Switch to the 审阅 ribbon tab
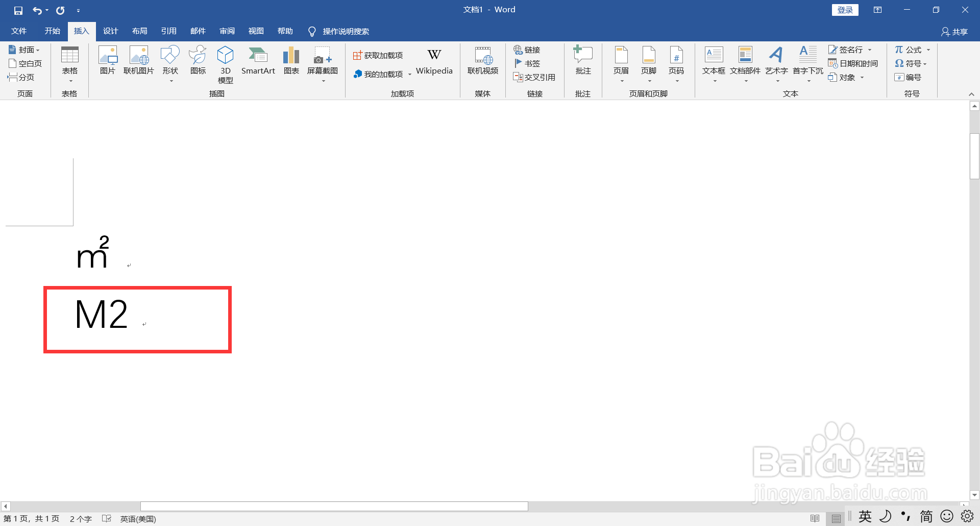This screenshot has width=980, height=526. point(227,31)
